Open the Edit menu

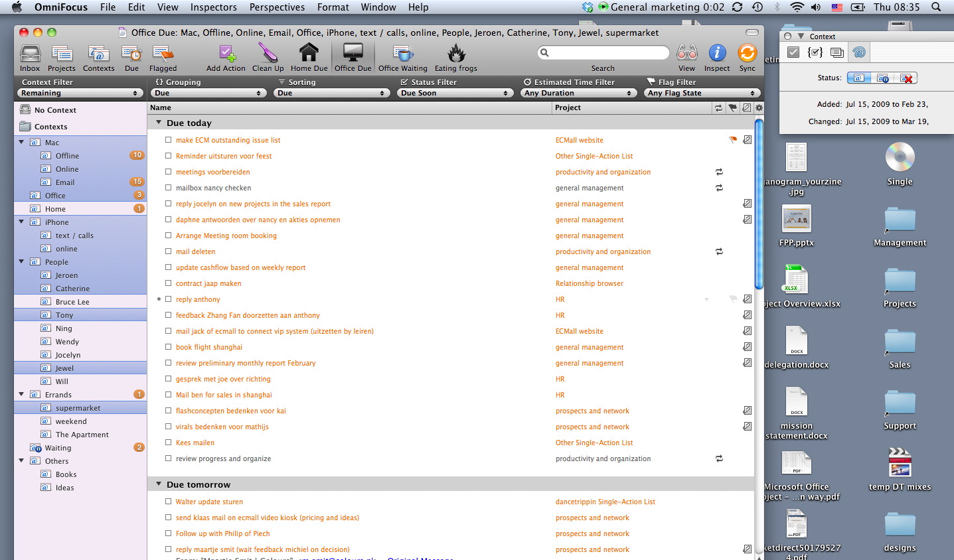pos(137,7)
